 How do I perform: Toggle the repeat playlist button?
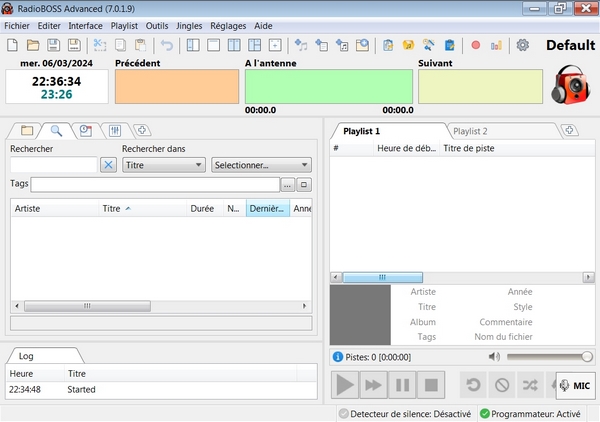473,385
